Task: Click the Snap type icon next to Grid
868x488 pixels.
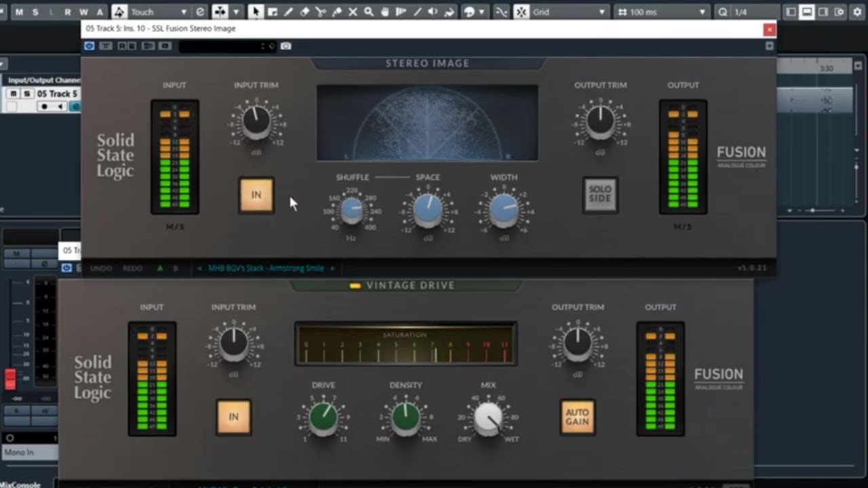Action: [521, 12]
